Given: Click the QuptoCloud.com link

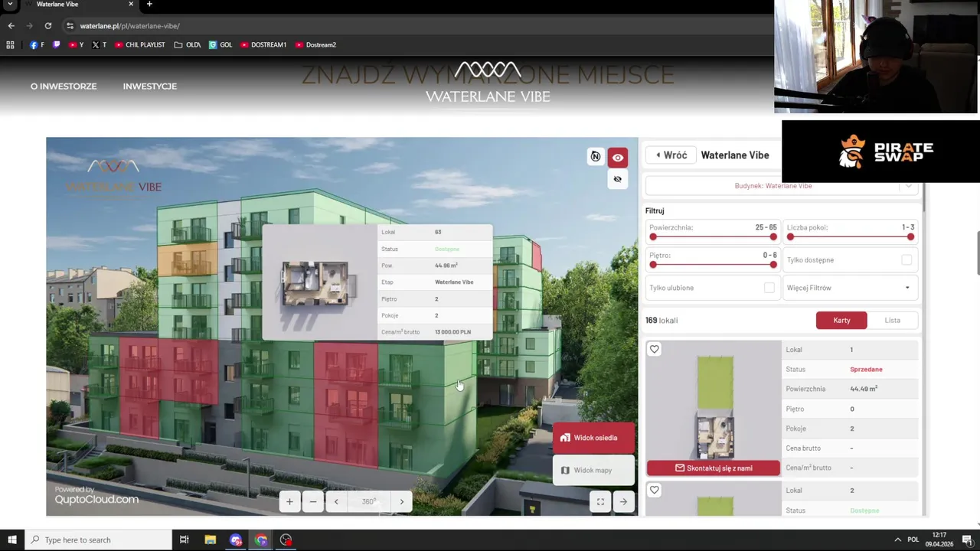Looking at the screenshot, I should (x=96, y=500).
